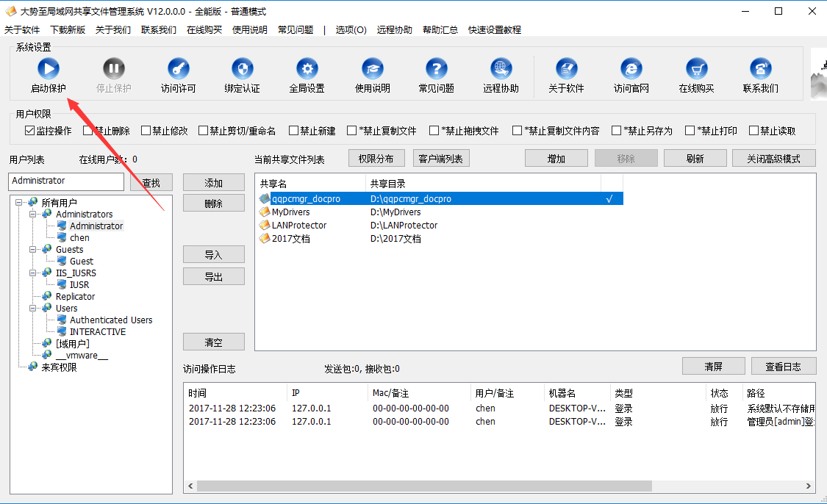Collapse the Users group in tree
This screenshot has width=827, height=504.
point(34,309)
